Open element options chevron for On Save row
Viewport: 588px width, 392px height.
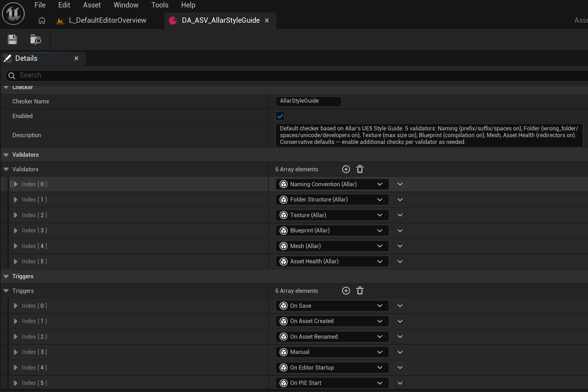click(x=400, y=306)
